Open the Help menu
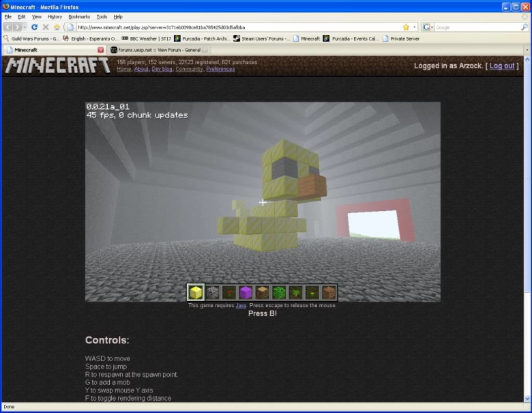 pyautogui.click(x=118, y=16)
